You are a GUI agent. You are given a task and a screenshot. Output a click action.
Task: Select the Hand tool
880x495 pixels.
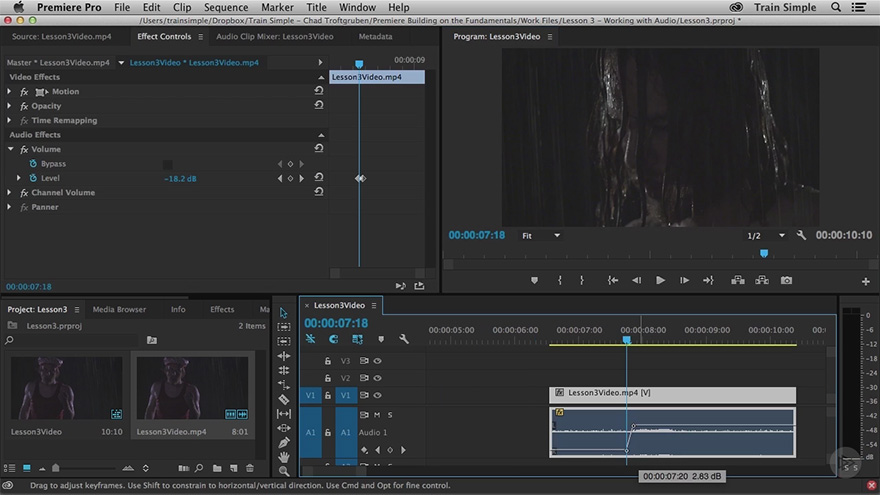coord(283,457)
